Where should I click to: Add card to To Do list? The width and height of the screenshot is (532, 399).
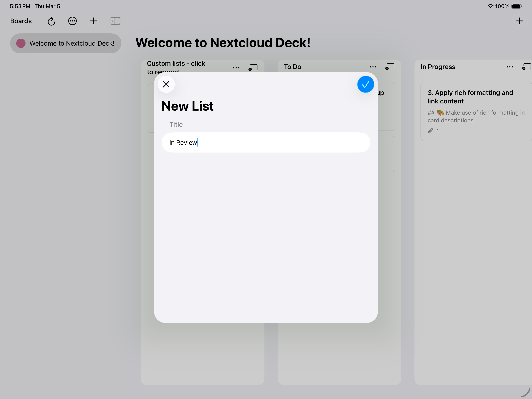pos(390,67)
